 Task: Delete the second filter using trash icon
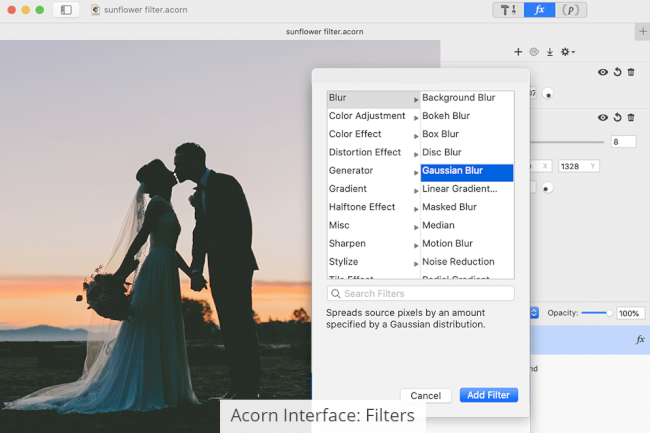coord(631,118)
